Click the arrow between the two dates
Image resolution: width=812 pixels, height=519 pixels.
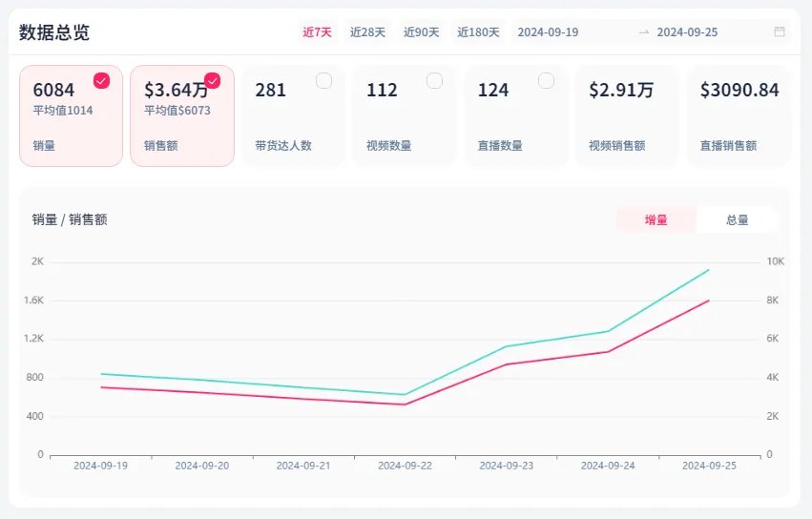(644, 31)
